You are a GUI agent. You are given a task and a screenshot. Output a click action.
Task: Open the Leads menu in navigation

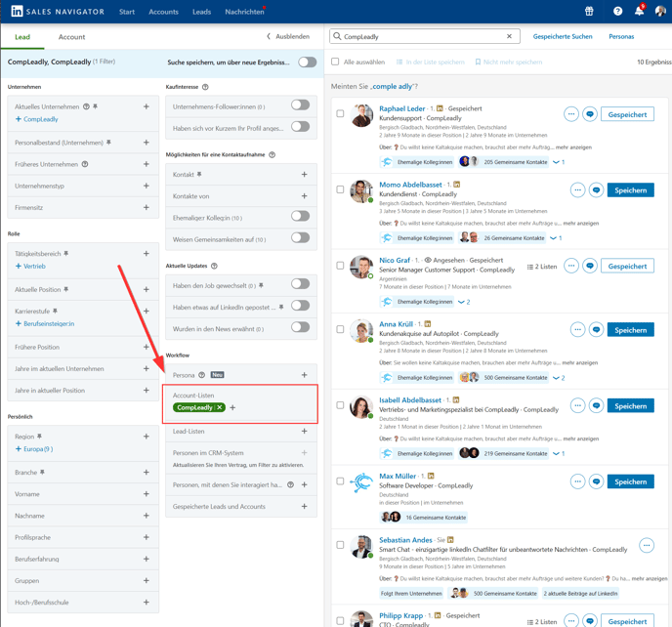(x=201, y=12)
